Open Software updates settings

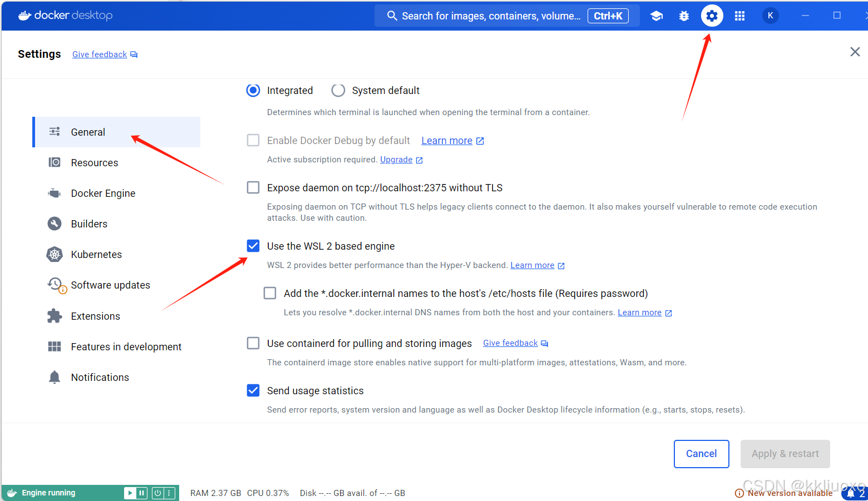coord(116,285)
